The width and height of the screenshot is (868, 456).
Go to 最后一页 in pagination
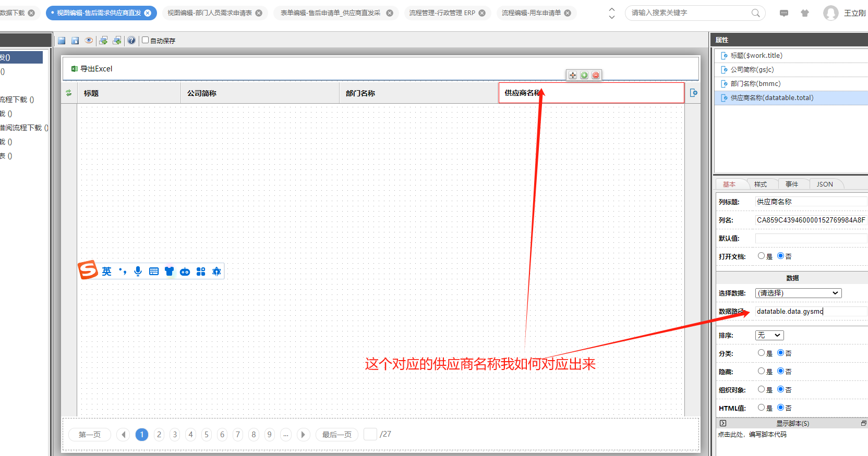[x=337, y=435]
